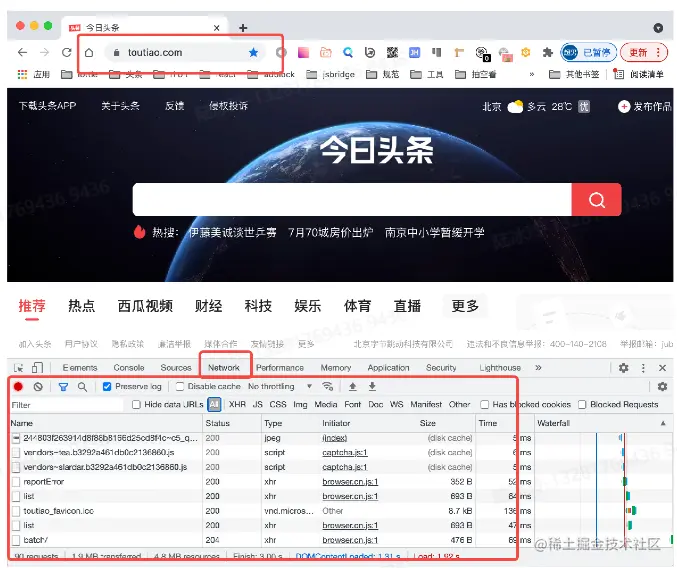Export HAR file download arrow
The image size is (677, 568).
tap(372, 386)
